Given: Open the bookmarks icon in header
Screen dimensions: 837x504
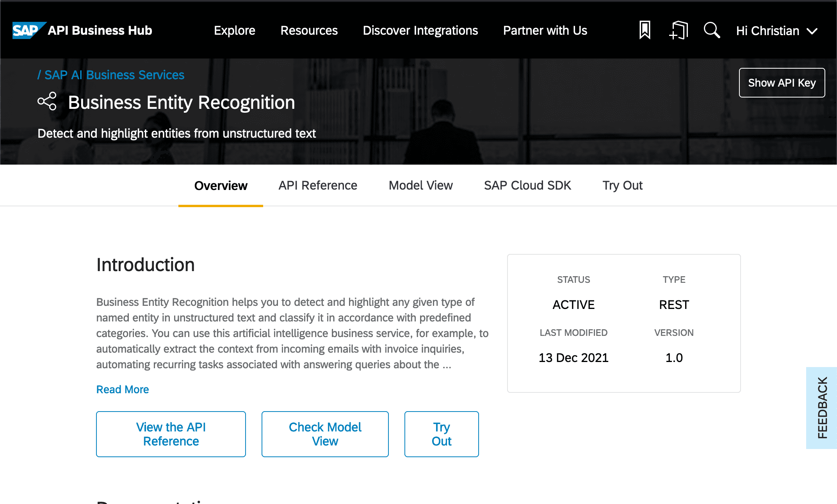Looking at the screenshot, I should pos(645,30).
